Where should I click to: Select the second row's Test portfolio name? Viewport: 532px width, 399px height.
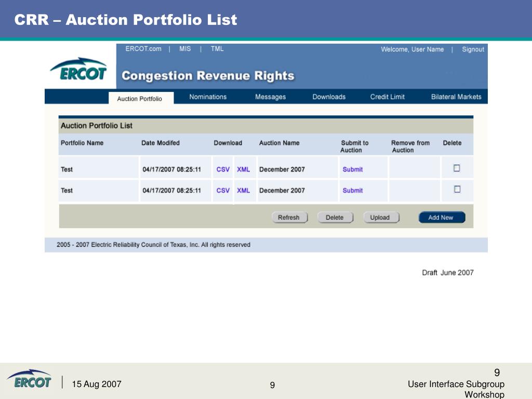click(66, 190)
